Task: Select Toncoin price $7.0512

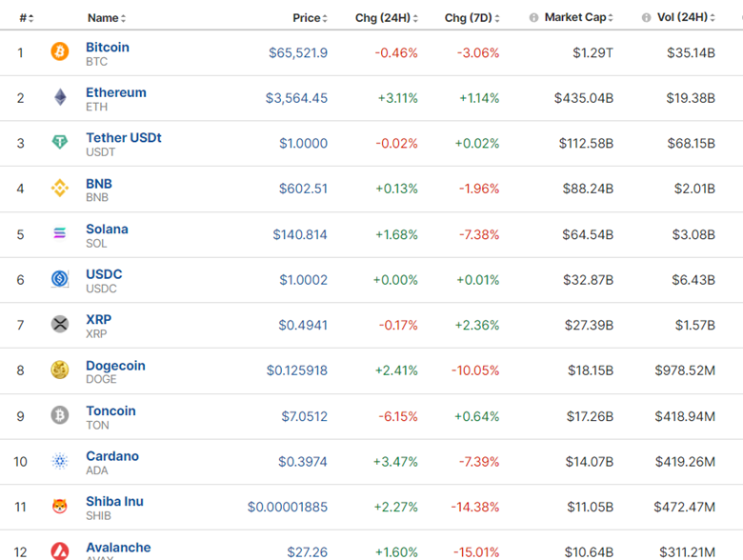Action: (304, 416)
